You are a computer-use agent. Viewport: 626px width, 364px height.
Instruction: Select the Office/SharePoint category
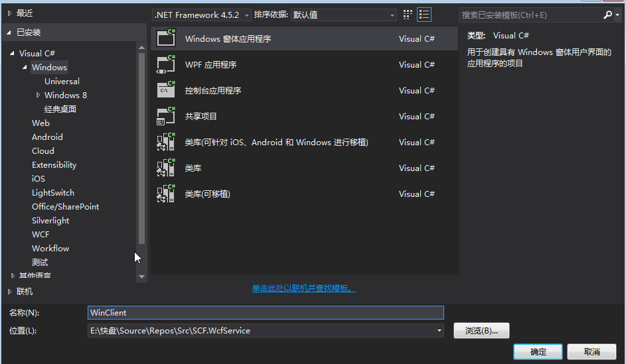[65, 206]
